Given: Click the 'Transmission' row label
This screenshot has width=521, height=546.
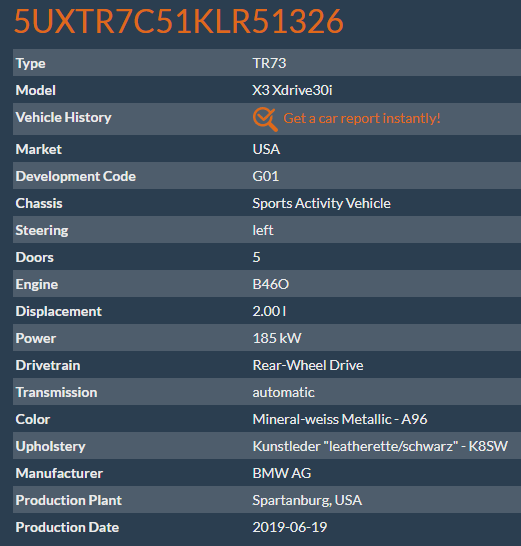Looking at the screenshot, I should (x=56, y=392).
